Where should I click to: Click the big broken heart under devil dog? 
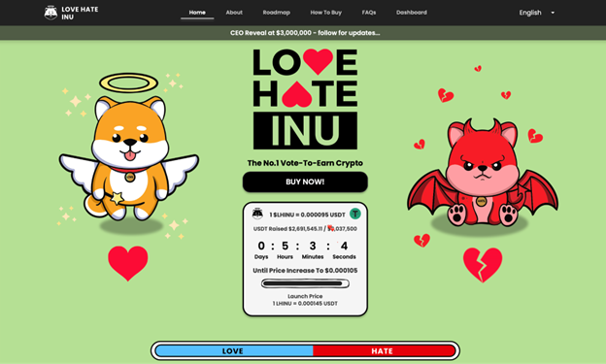483,264
